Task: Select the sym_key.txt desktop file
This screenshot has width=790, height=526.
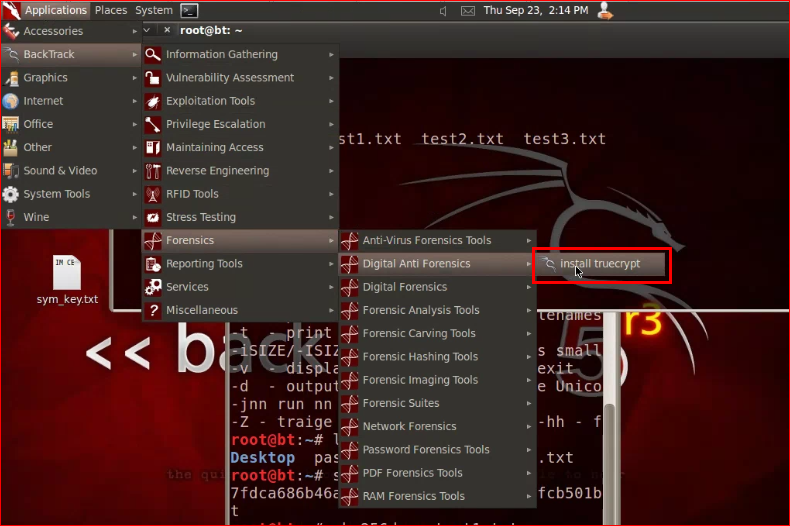Action: point(67,280)
